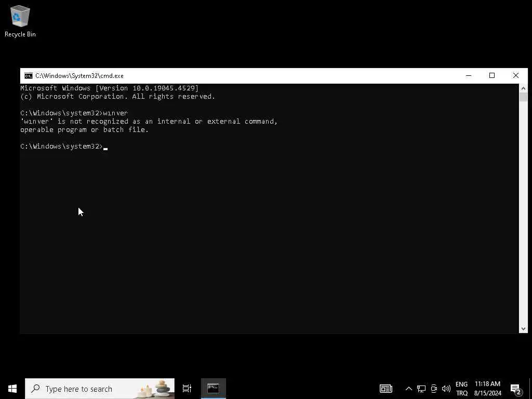Click the console scrollbar down arrow
The height and width of the screenshot is (399, 532).
523,328
